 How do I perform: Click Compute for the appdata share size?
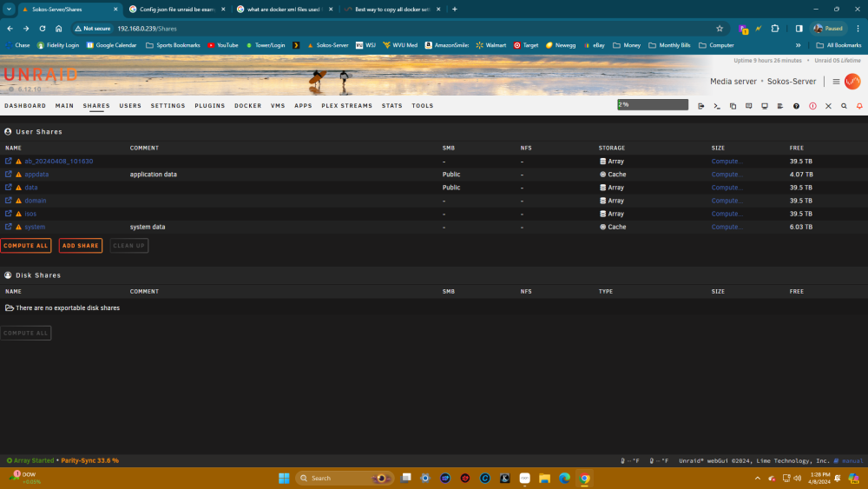727,175
